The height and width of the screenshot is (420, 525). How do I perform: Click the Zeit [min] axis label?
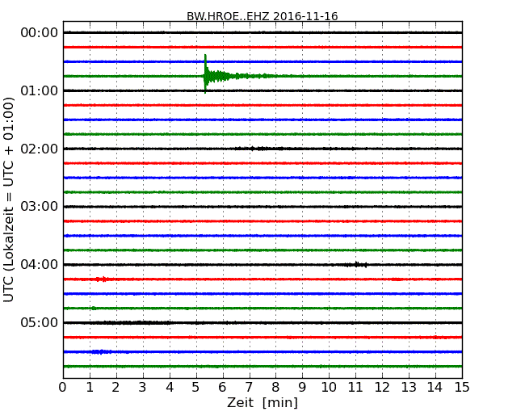pos(262,402)
